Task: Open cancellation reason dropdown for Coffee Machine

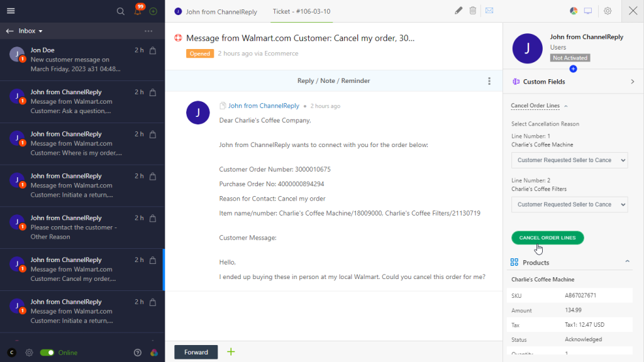Action: point(570,160)
